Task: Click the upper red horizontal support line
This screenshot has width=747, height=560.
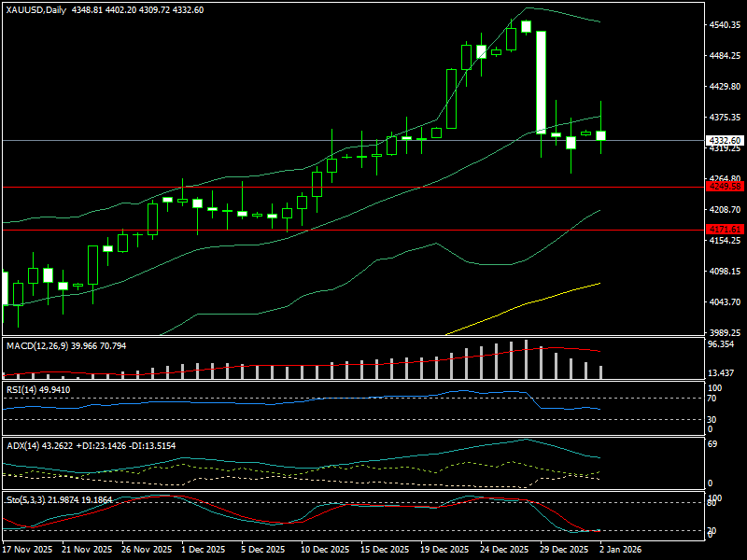Action: (x=280, y=187)
